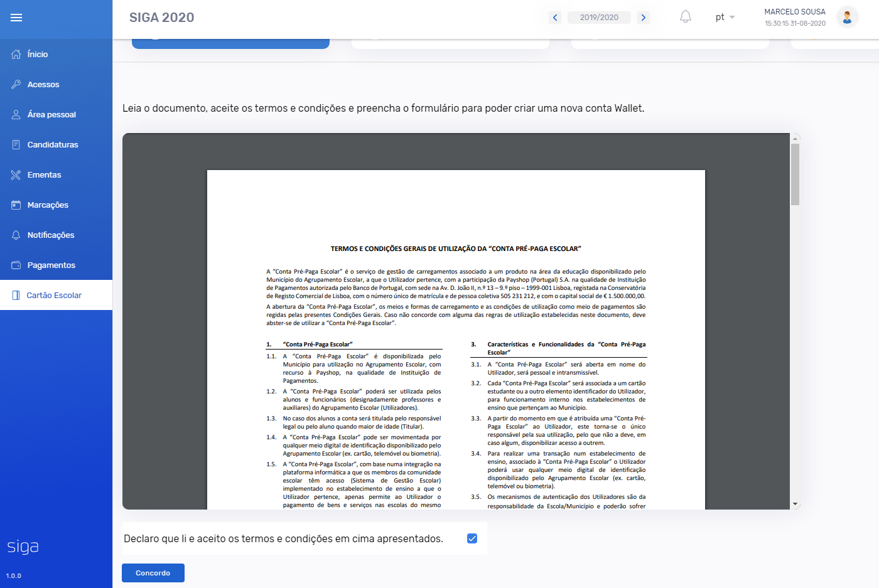Uncheck the accept terms checkbox

[x=472, y=538]
